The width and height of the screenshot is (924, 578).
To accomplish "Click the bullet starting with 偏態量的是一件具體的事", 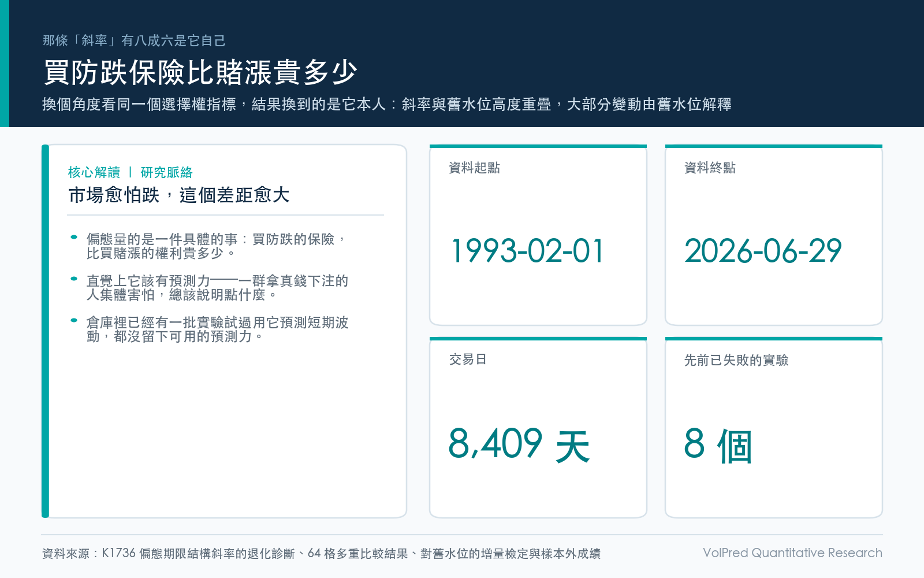I will 217,246.
